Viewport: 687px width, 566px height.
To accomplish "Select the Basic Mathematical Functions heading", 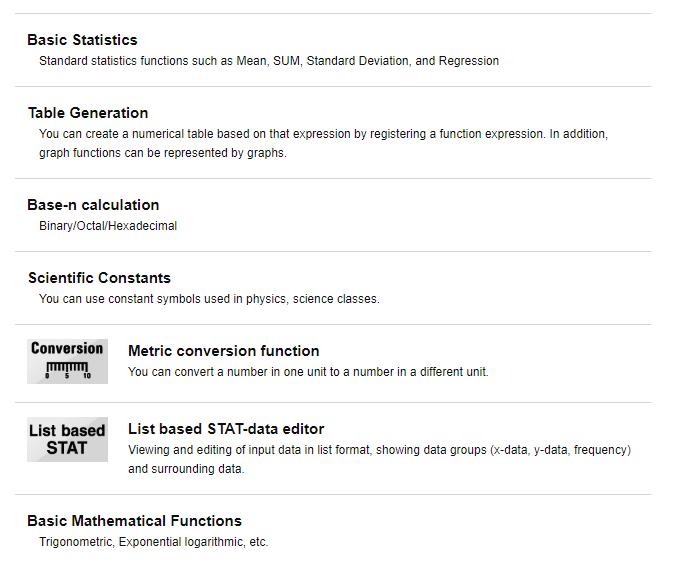I will tap(135, 521).
